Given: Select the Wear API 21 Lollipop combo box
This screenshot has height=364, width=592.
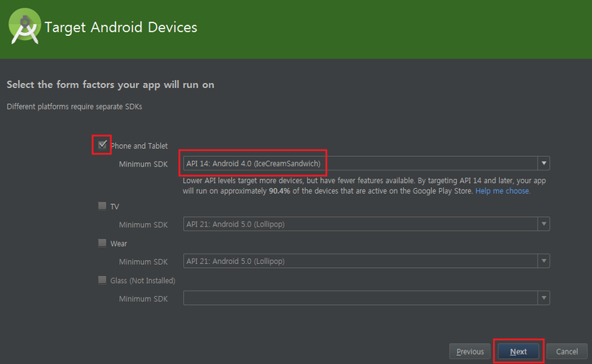Looking at the screenshot, I should pos(366,261).
